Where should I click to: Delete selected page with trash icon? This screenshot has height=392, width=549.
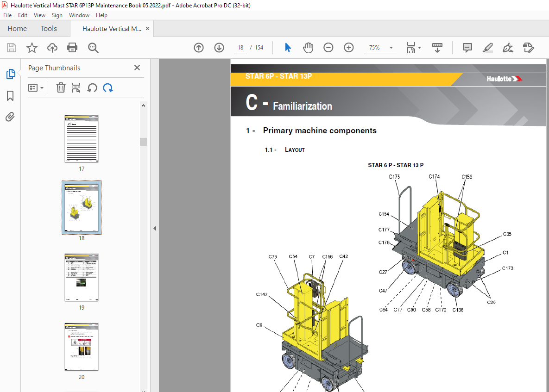coord(61,88)
